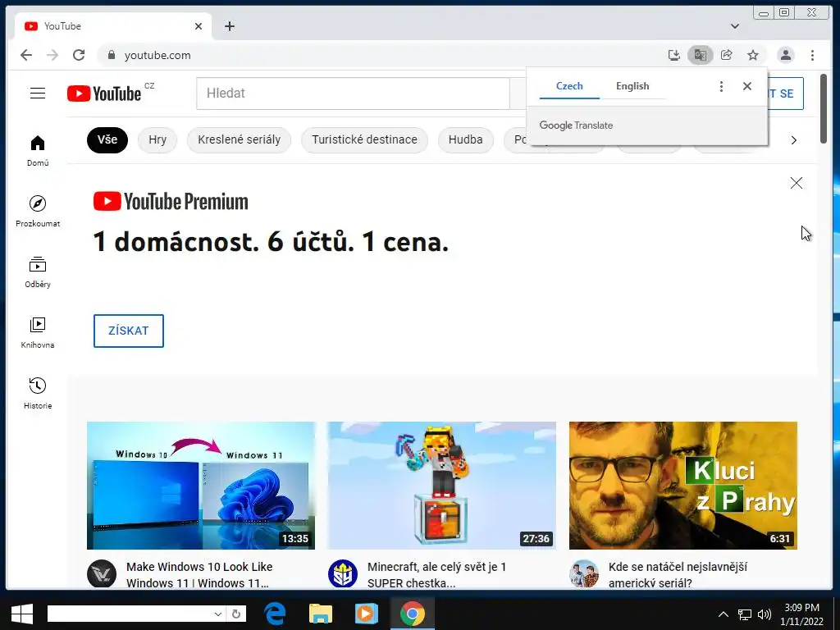
Task: Open the Kluci z Prahy video thumbnail
Action: (683, 486)
